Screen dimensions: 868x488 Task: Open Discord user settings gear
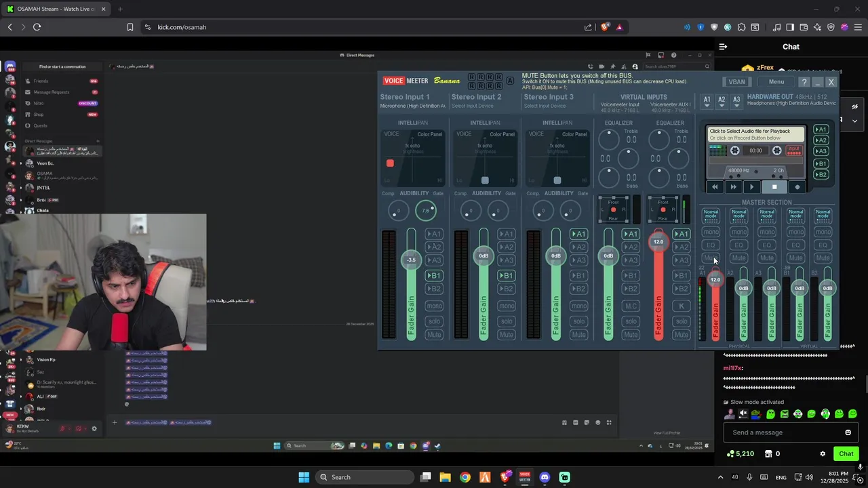[94, 428]
